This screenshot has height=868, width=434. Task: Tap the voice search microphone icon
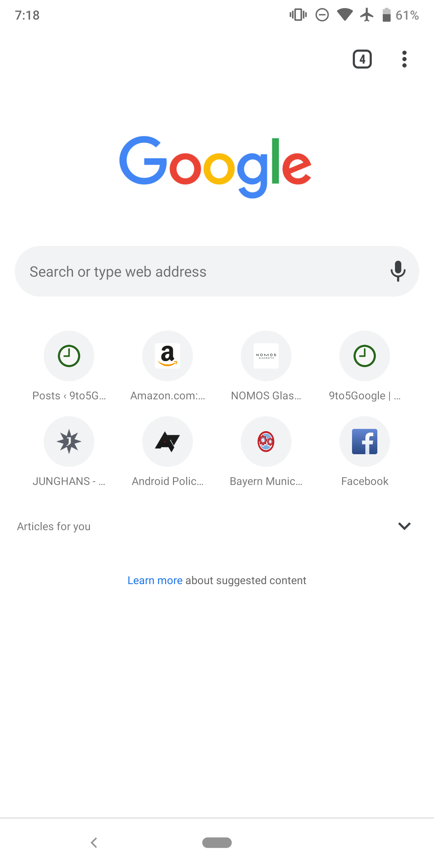coord(398,271)
